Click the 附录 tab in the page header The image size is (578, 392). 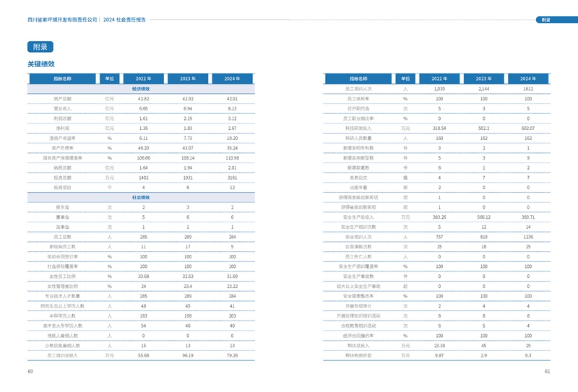[545, 20]
